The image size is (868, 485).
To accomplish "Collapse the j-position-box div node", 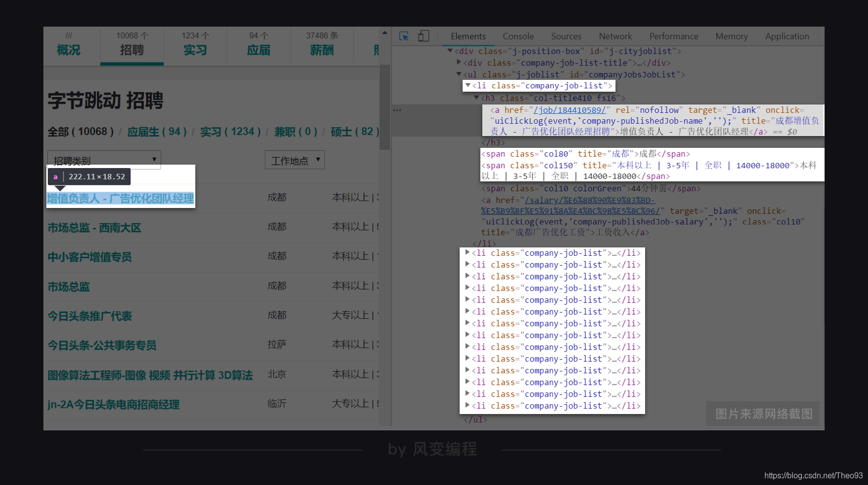I will point(450,50).
